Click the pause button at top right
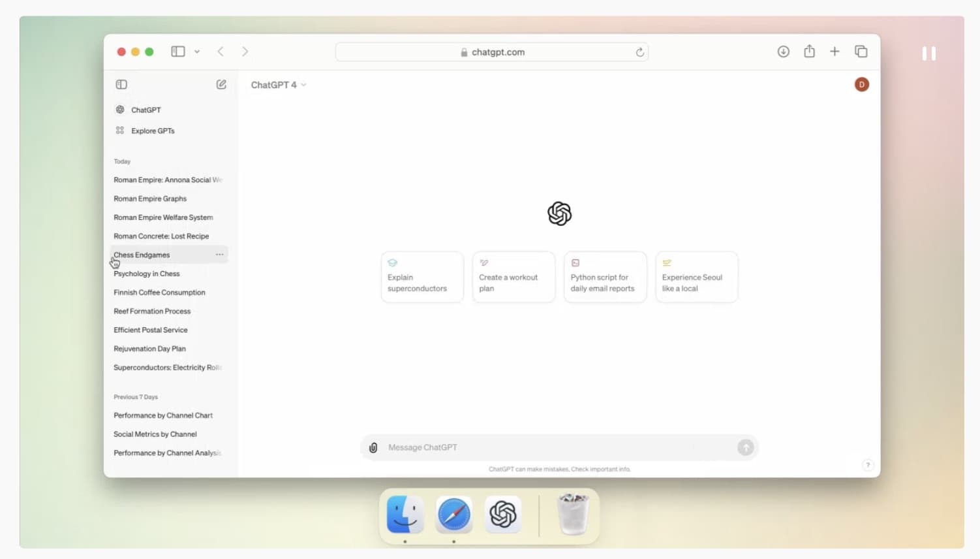Screen dimensions: 980x559 click(x=928, y=54)
